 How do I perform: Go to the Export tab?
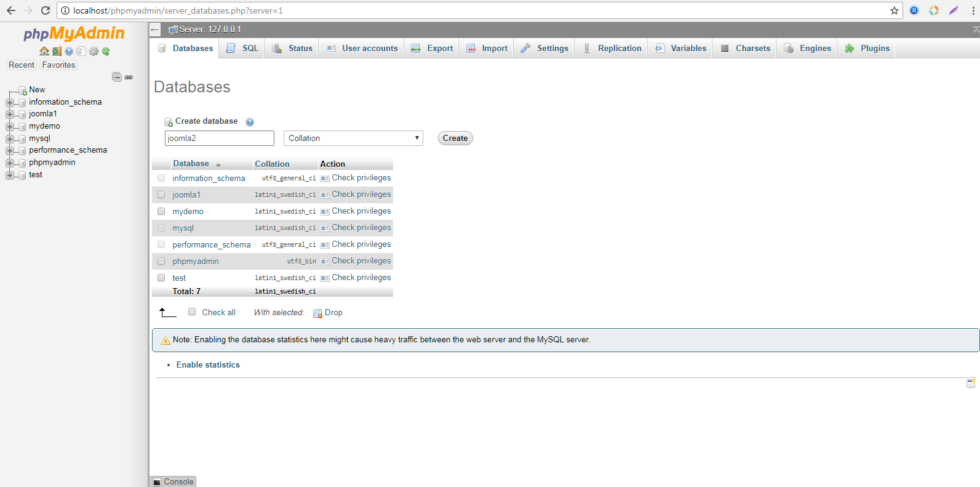[432, 49]
